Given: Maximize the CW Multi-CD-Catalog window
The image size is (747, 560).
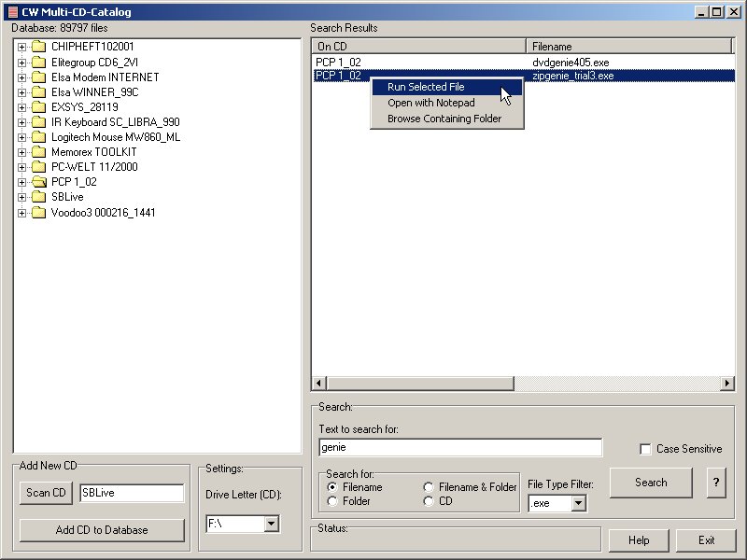Looking at the screenshot, I should (716, 12).
